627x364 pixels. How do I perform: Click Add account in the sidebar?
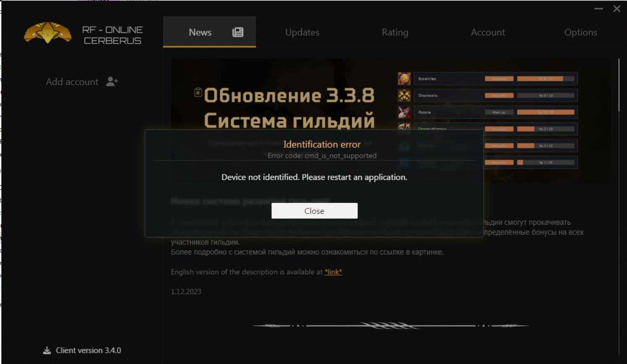tap(82, 82)
